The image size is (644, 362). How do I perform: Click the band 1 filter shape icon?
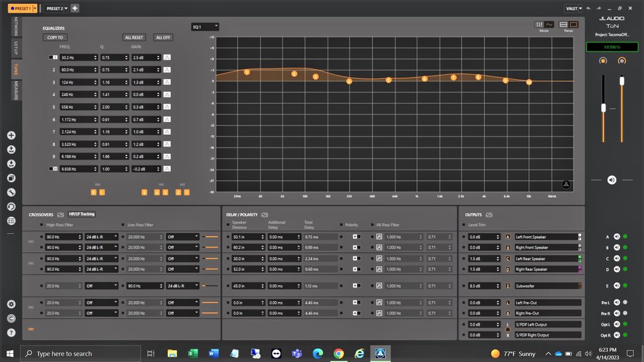(167, 57)
